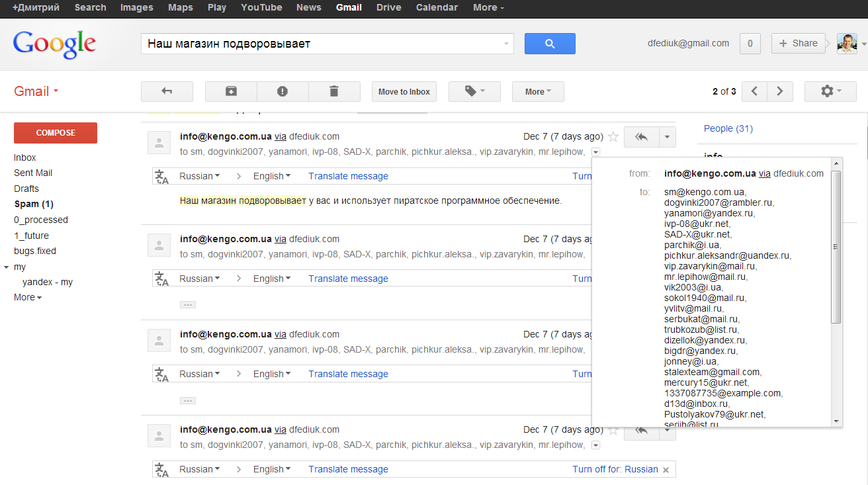The width and height of the screenshot is (868, 485).
Task: Click the blue search magnifier button
Action: pos(549,44)
